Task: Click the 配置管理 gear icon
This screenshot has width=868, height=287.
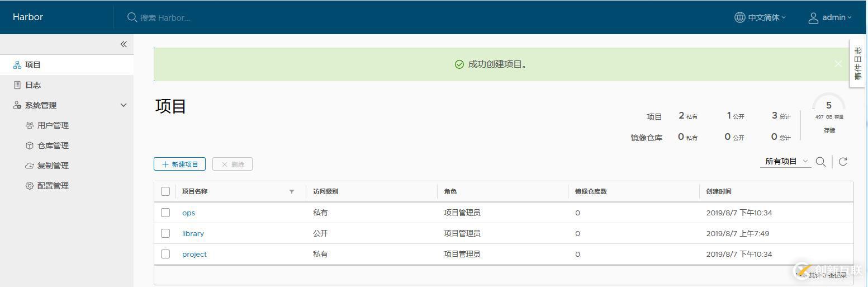Action: point(30,186)
